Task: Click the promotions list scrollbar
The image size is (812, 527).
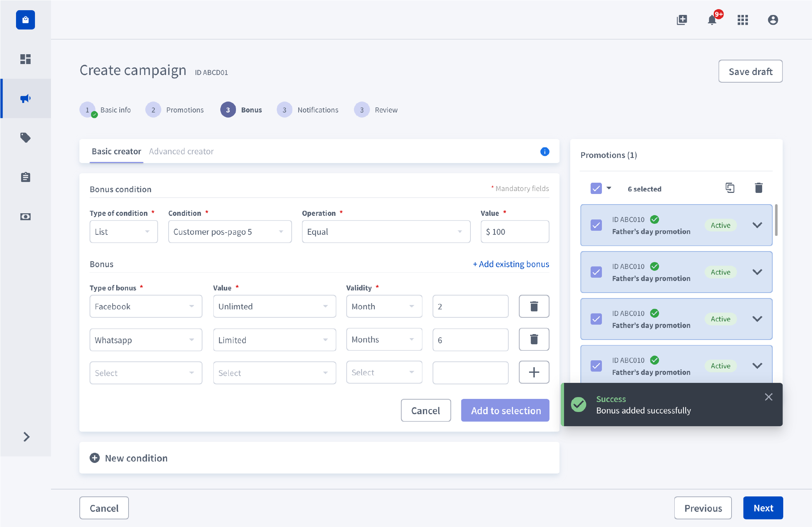Action: pos(776,220)
